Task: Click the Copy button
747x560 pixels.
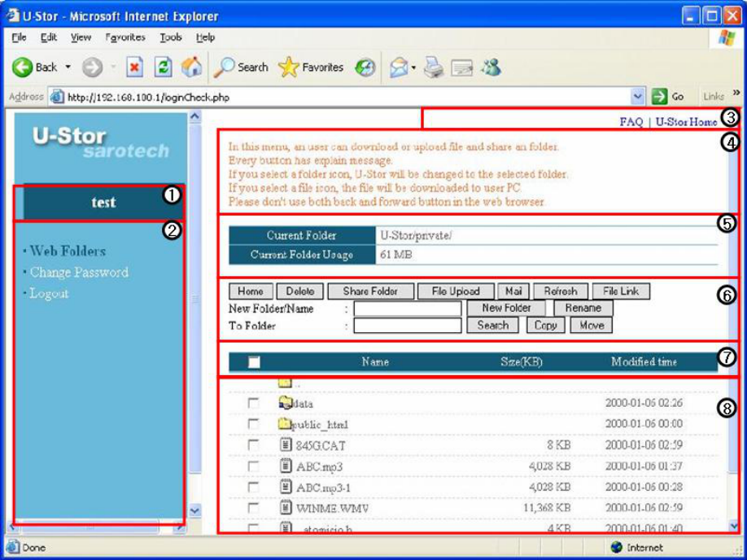Action: tap(545, 326)
